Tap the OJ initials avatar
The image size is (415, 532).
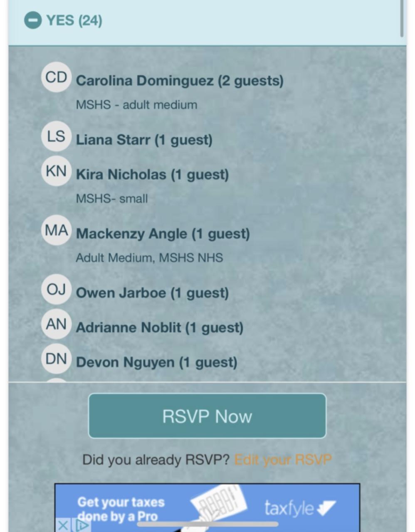(56, 289)
